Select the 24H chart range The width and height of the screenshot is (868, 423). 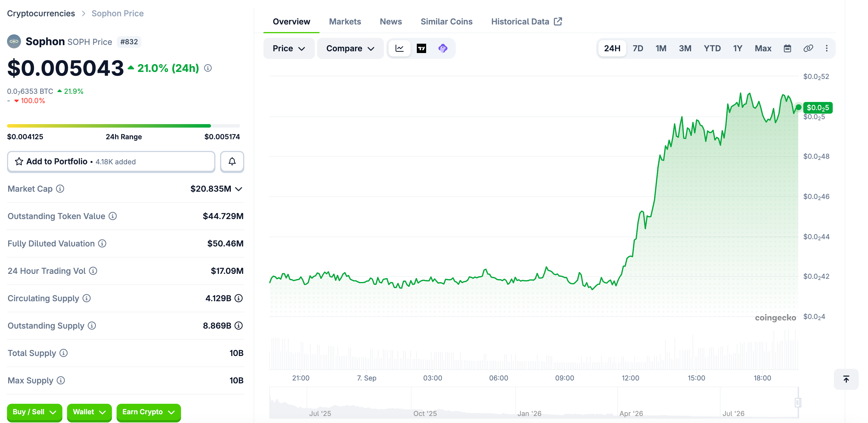point(612,48)
